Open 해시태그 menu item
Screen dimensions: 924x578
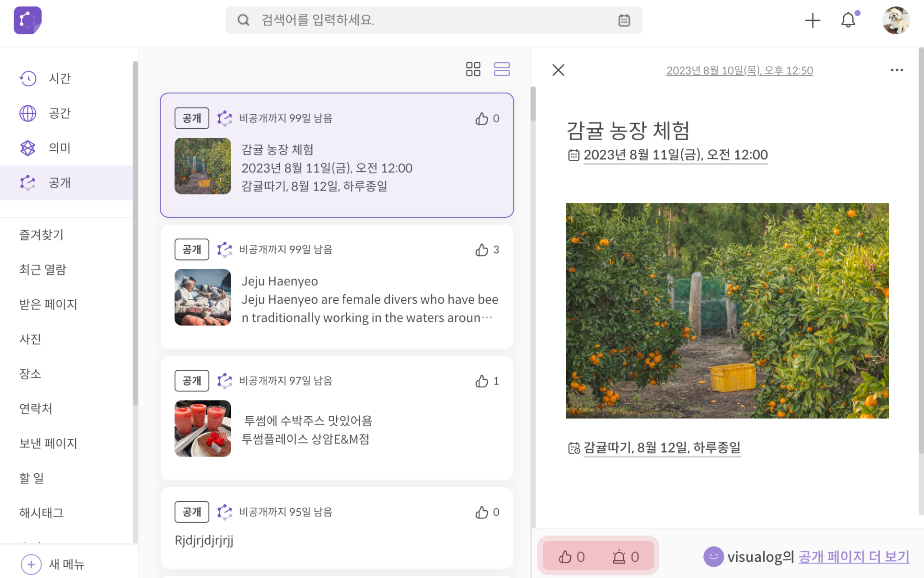coord(42,513)
